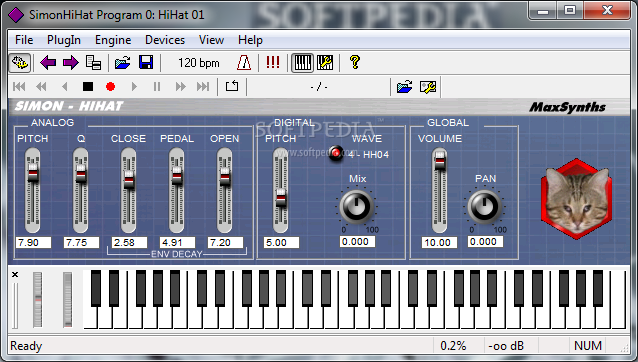Stop playback with black square button
The image size is (638, 362).
point(88,86)
